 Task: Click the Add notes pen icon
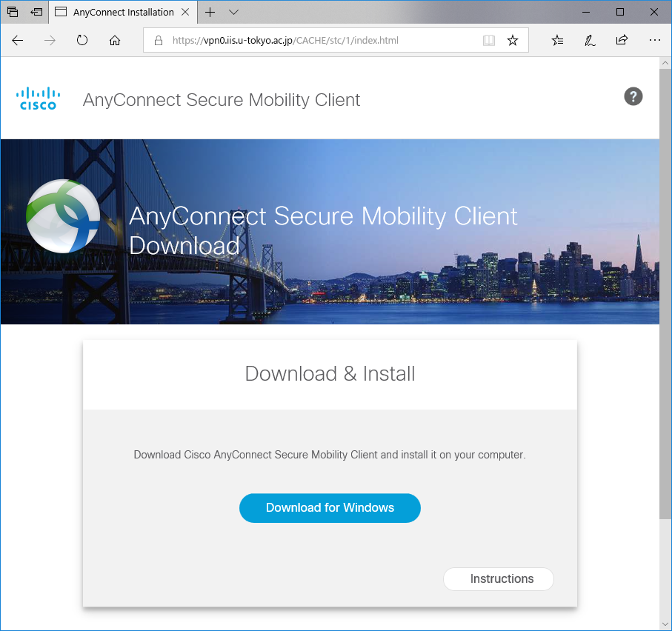[590, 40]
